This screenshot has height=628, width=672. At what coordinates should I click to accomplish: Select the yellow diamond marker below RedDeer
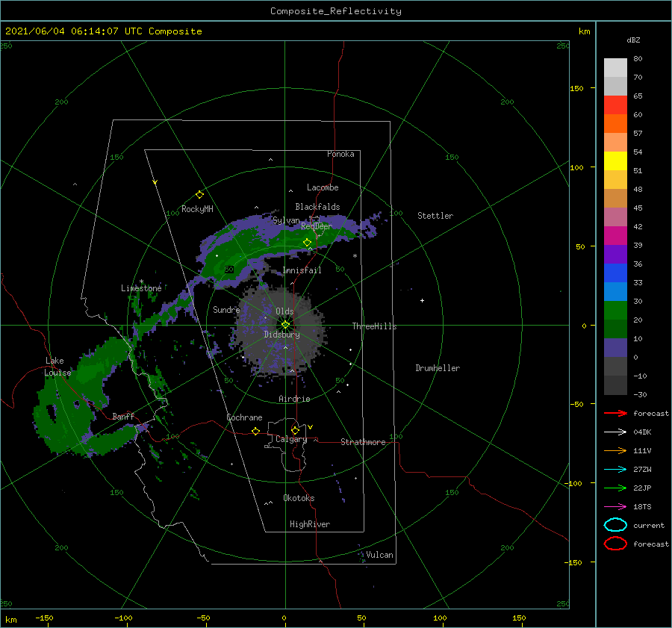308,243
